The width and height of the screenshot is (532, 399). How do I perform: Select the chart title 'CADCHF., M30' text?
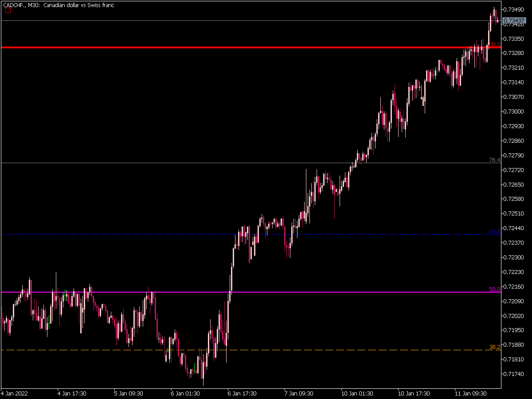[22, 5]
